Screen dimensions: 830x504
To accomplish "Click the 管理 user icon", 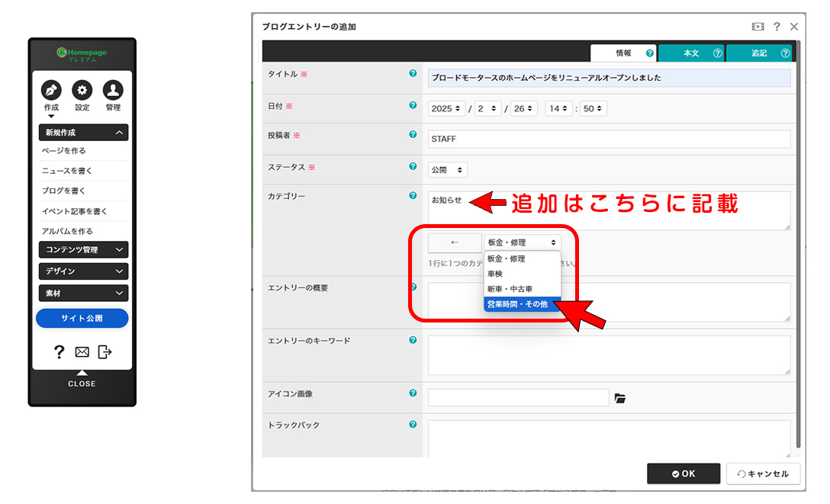I will tap(113, 90).
